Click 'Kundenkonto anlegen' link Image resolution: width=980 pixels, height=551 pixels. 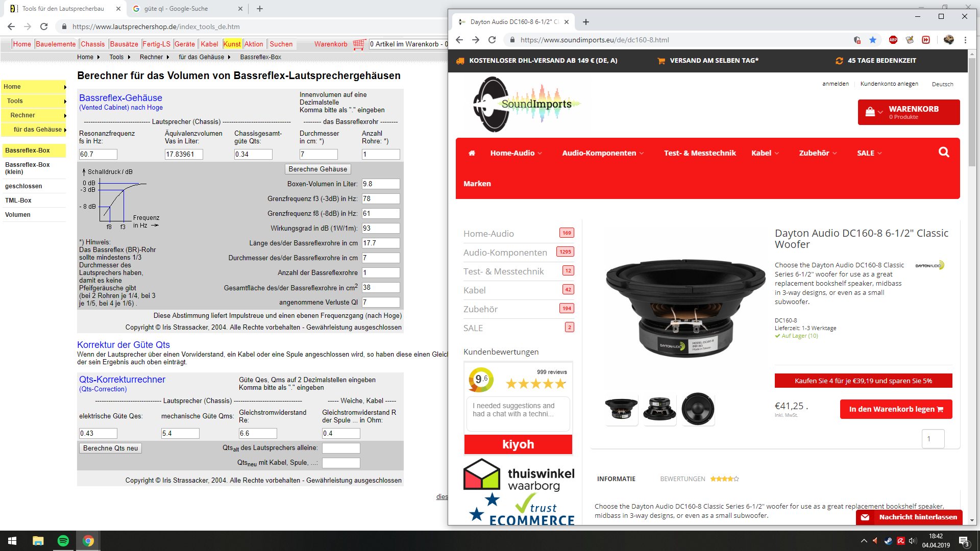click(x=889, y=84)
